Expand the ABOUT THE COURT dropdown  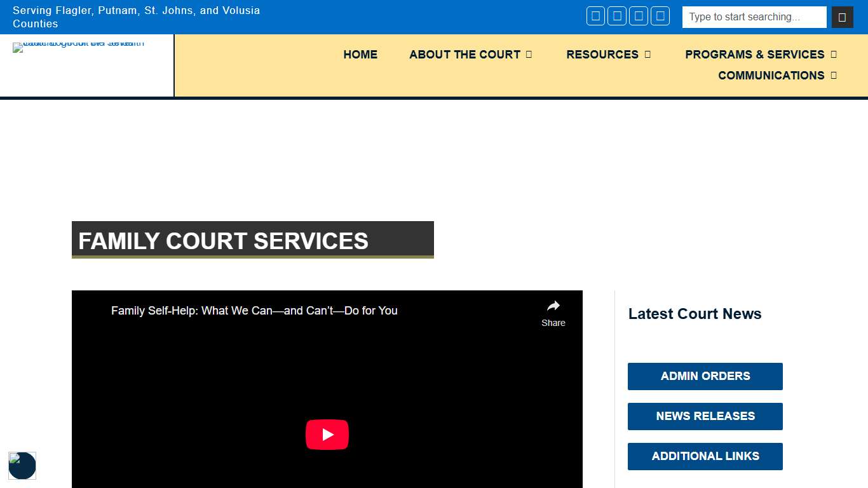471,55
